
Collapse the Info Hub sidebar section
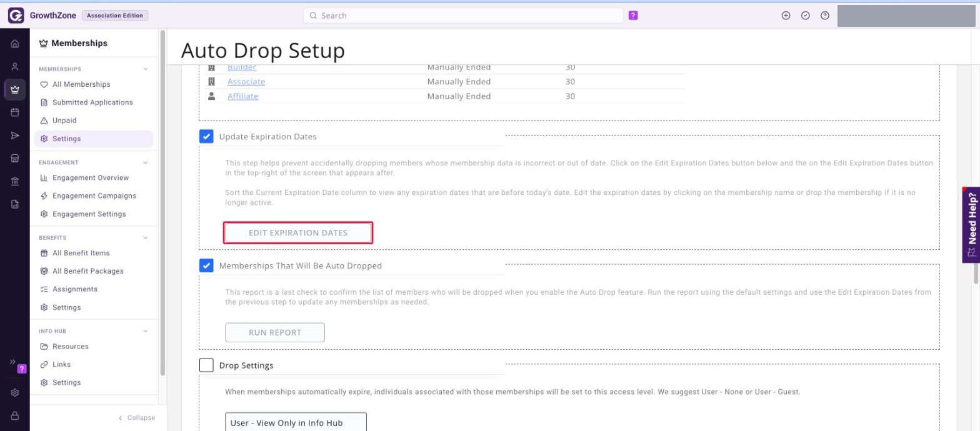point(146,331)
